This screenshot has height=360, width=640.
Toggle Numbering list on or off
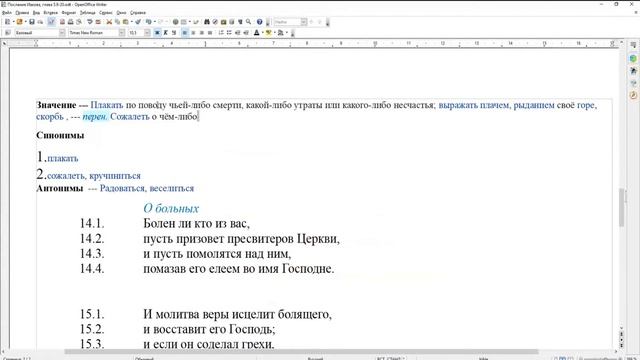tap(221, 33)
